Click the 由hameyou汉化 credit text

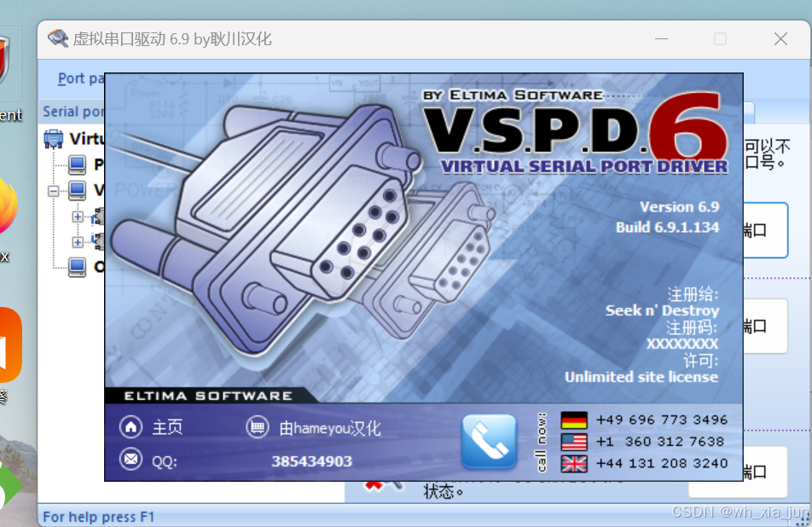coord(330,428)
